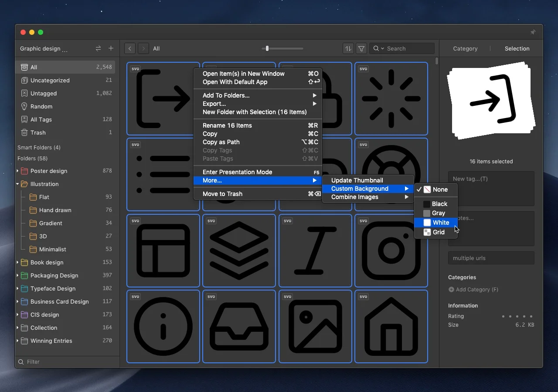This screenshot has width=558, height=392.
Task: Open the Trash in sidebar
Action: pyautogui.click(x=38, y=132)
